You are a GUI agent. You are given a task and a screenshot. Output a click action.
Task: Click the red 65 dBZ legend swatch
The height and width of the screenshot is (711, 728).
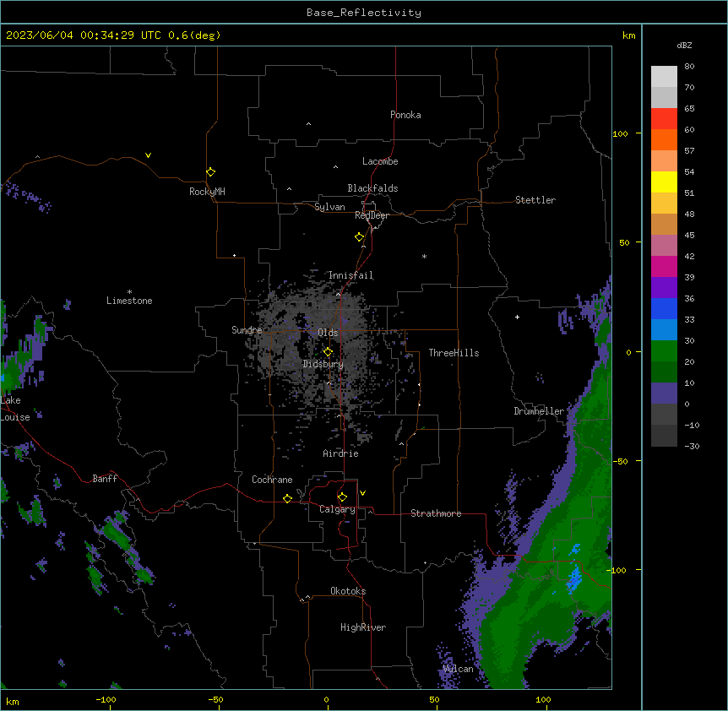click(x=664, y=119)
